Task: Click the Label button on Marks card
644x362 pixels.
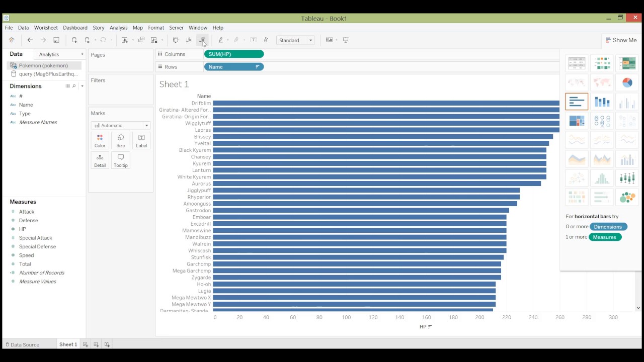Action: [x=141, y=141]
